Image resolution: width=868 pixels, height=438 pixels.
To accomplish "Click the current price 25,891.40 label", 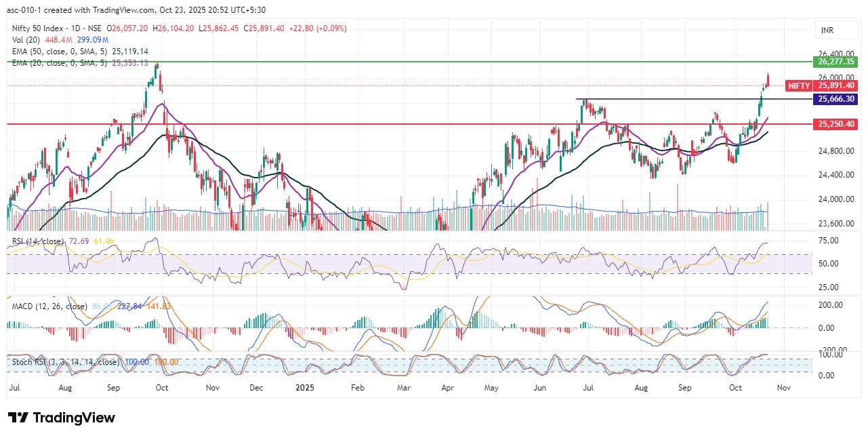I will [836, 86].
